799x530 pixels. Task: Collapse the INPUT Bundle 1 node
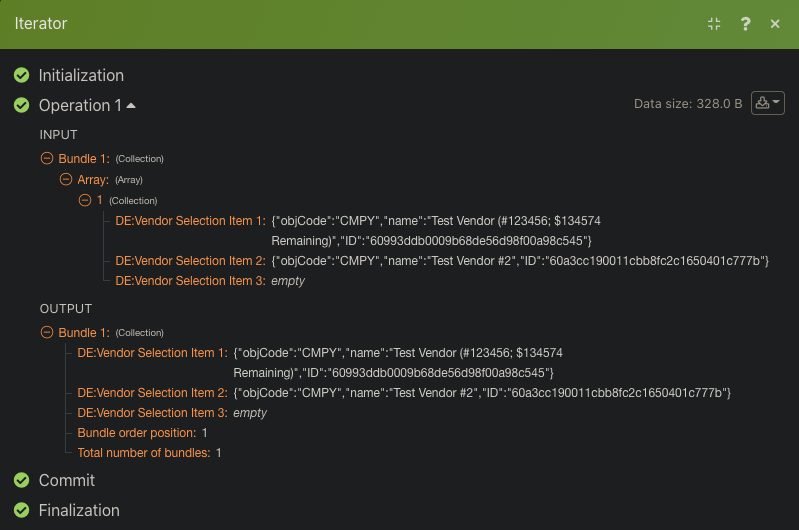[x=47, y=158]
